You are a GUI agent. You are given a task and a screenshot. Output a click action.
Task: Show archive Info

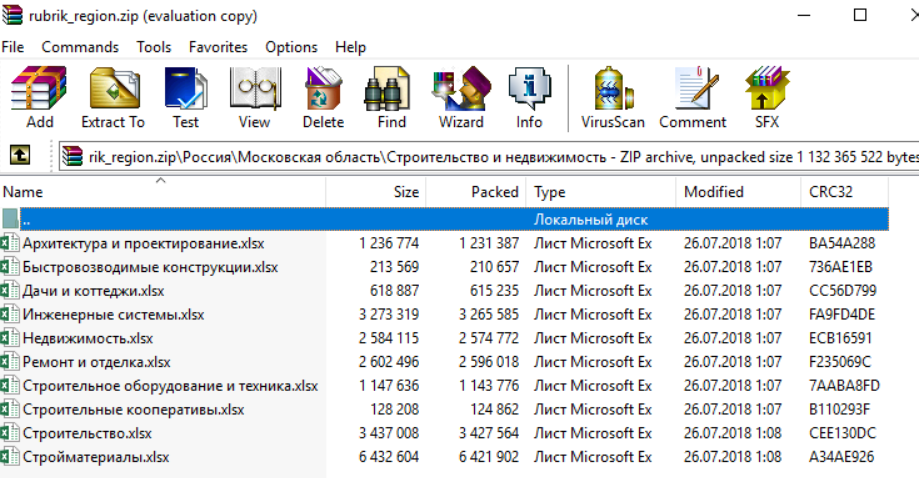529,98
